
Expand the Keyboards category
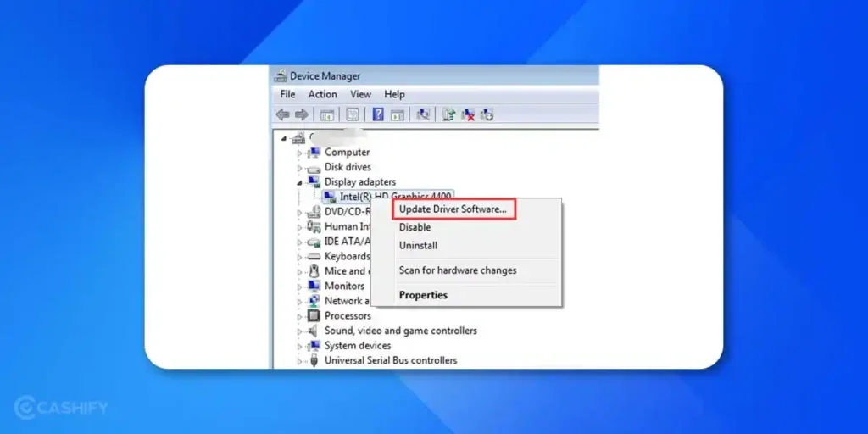[x=300, y=257]
